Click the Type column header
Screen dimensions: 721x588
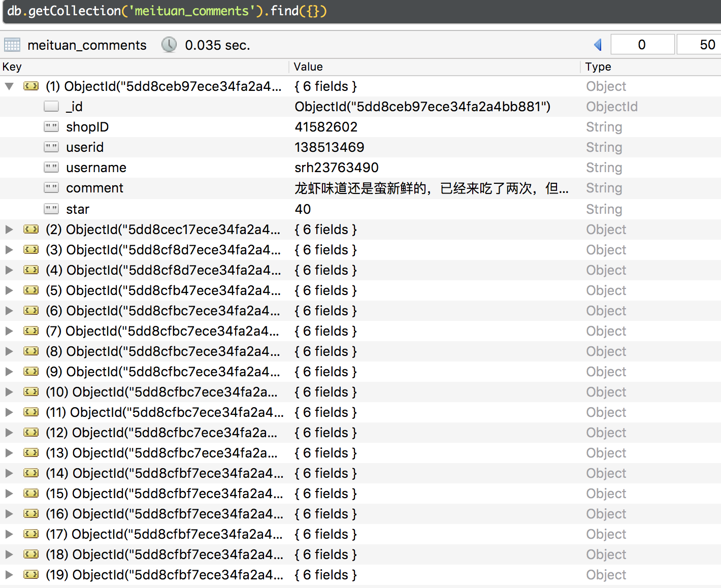651,67
